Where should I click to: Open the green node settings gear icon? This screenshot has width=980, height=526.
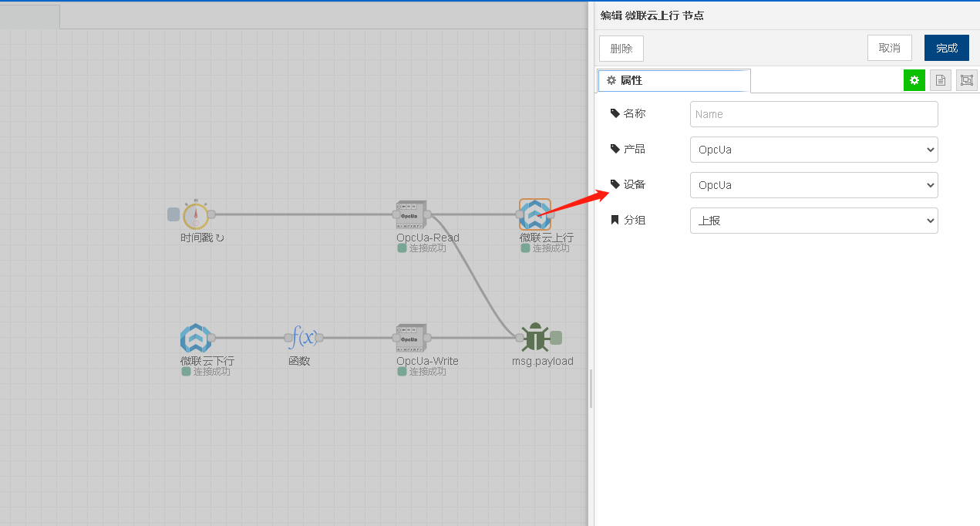coord(914,80)
